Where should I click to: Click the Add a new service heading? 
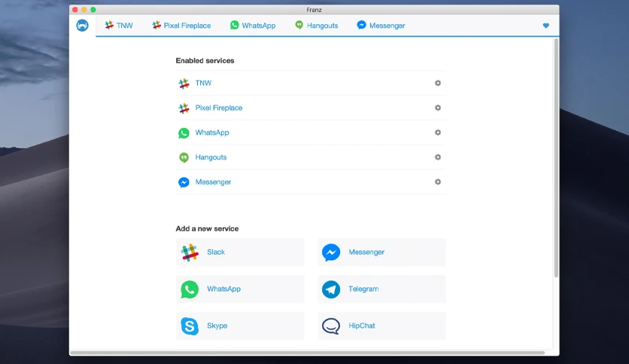pyautogui.click(x=207, y=229)
